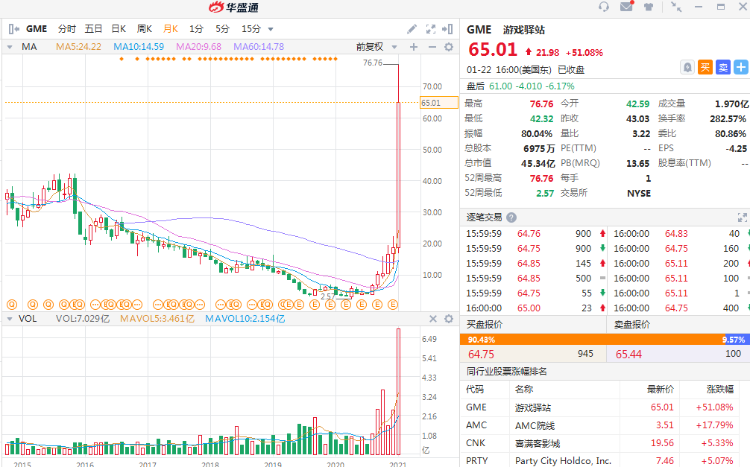Sort by 涨跌幅 column header
Screen dimensions: 750x467
point(720,389)
